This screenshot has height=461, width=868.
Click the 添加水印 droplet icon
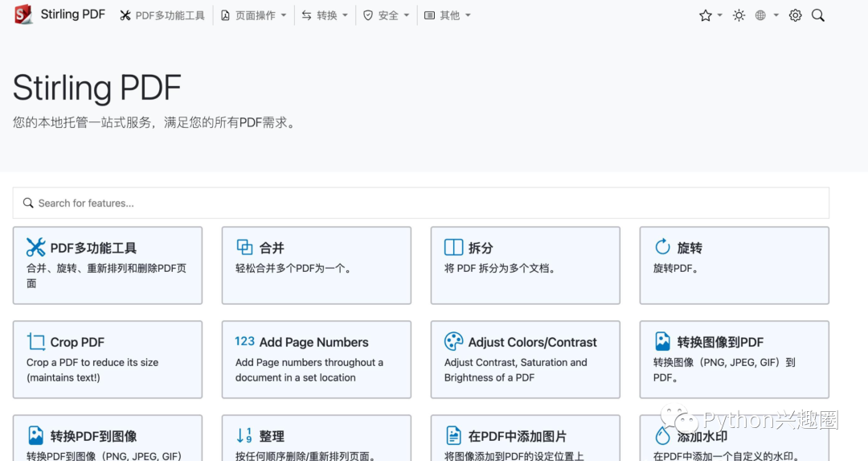tap(662, 435)
